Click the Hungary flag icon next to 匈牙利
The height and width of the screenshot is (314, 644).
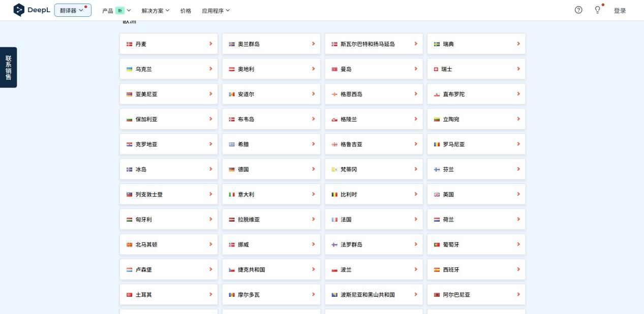129,219
